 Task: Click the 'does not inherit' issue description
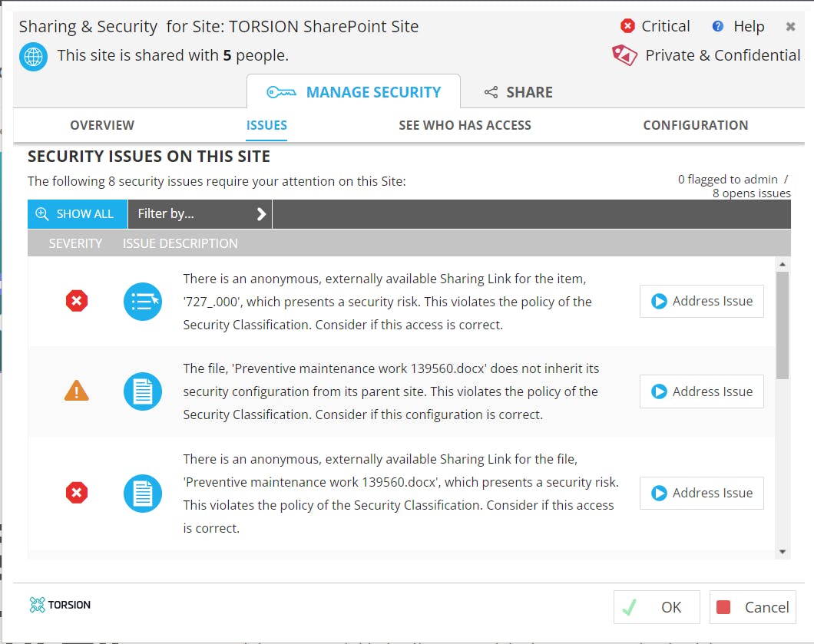(391, 391)
